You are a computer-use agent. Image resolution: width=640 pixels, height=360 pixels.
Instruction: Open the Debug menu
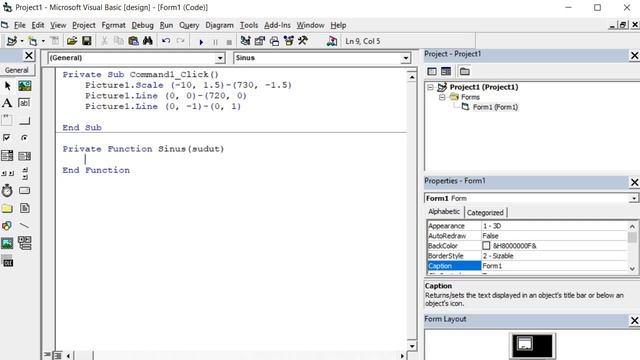point(142,25)
